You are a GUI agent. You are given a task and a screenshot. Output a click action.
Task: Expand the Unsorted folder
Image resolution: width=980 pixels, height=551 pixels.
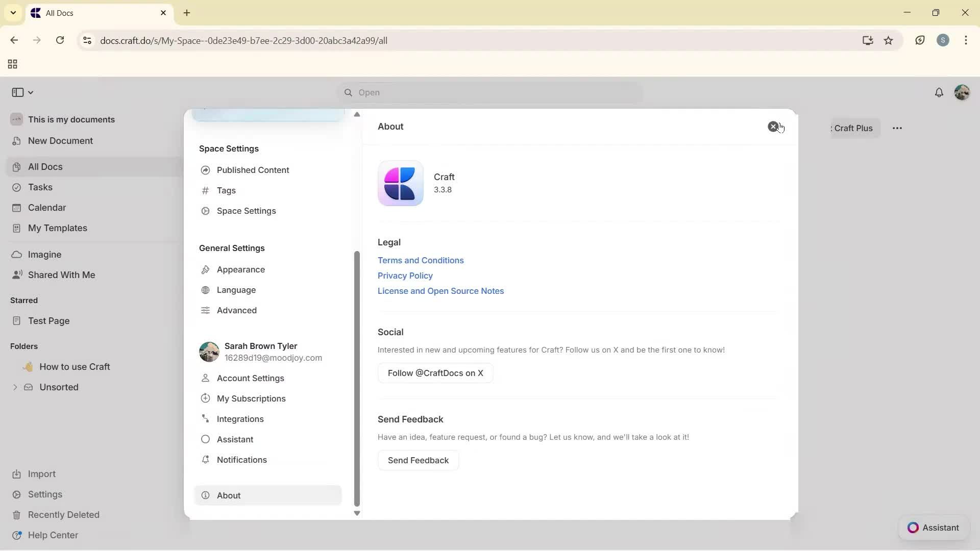[x=15, y=387]
